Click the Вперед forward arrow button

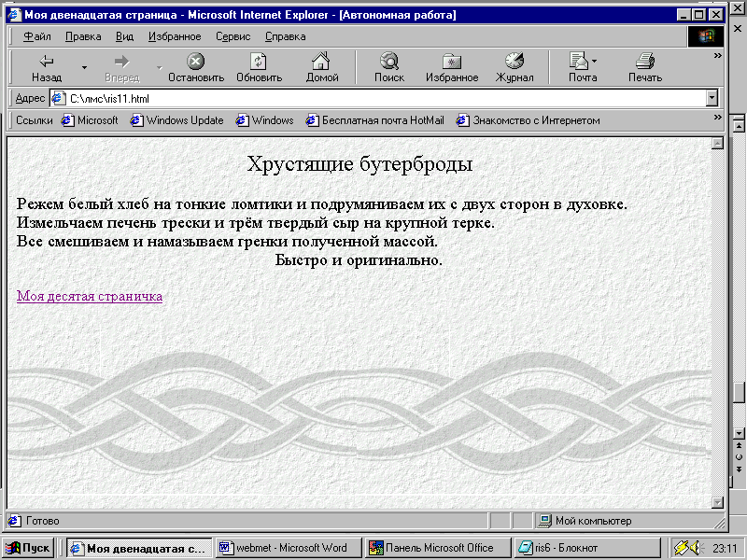(x=122, y=67)
